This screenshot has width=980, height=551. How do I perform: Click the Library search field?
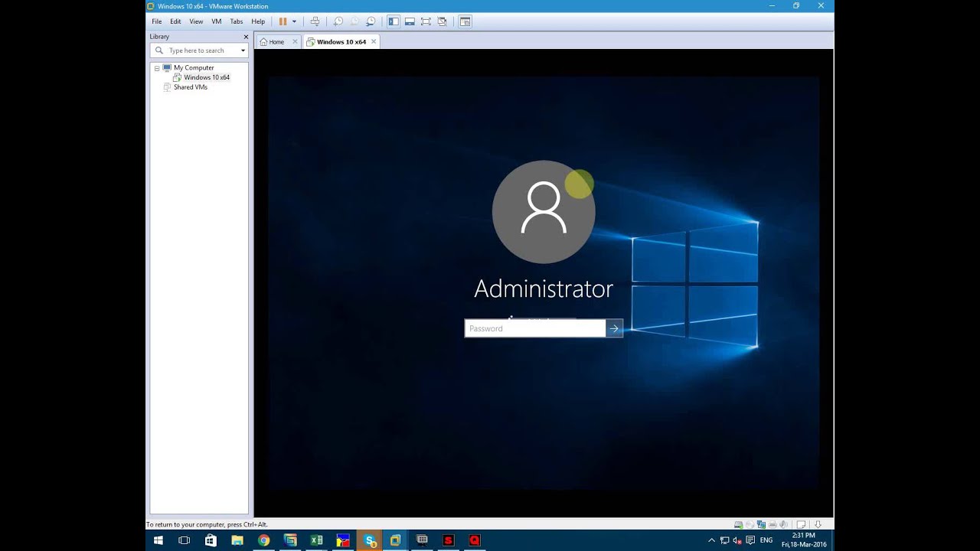(199, 51)
